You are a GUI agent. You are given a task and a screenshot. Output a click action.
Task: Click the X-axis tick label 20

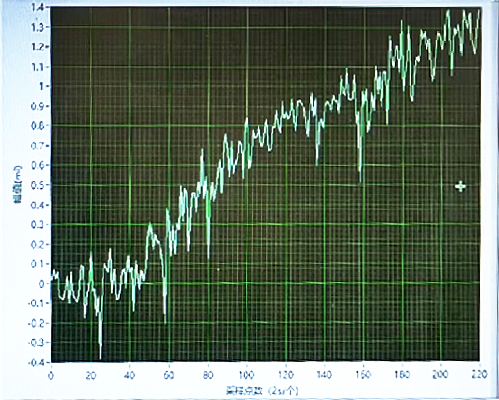coord(90,376)
